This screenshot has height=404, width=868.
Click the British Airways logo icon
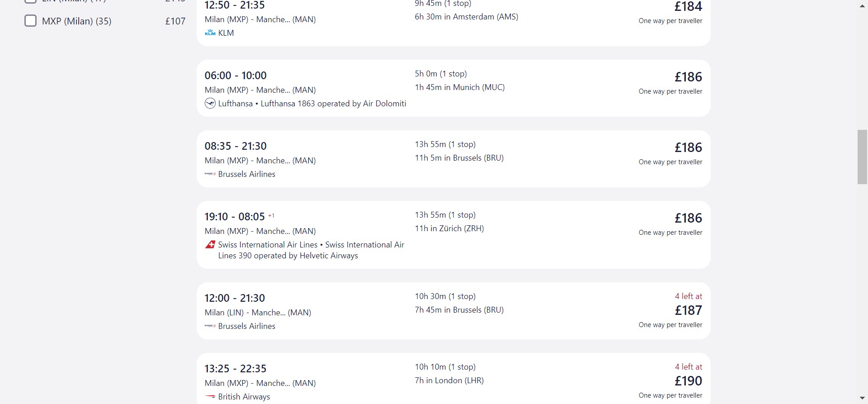210,396
